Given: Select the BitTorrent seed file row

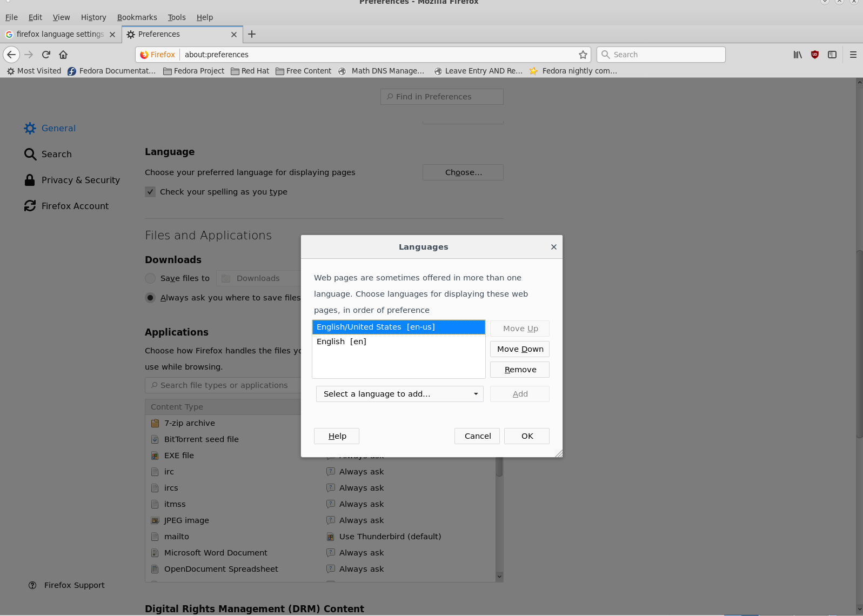Looking at the screenshot, I should pos(223,439).
